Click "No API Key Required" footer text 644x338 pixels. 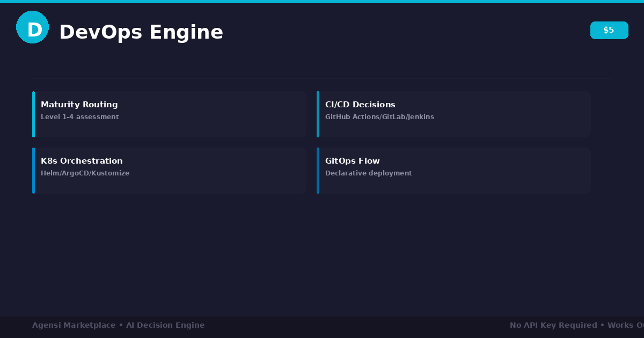[x=553, y=325]
